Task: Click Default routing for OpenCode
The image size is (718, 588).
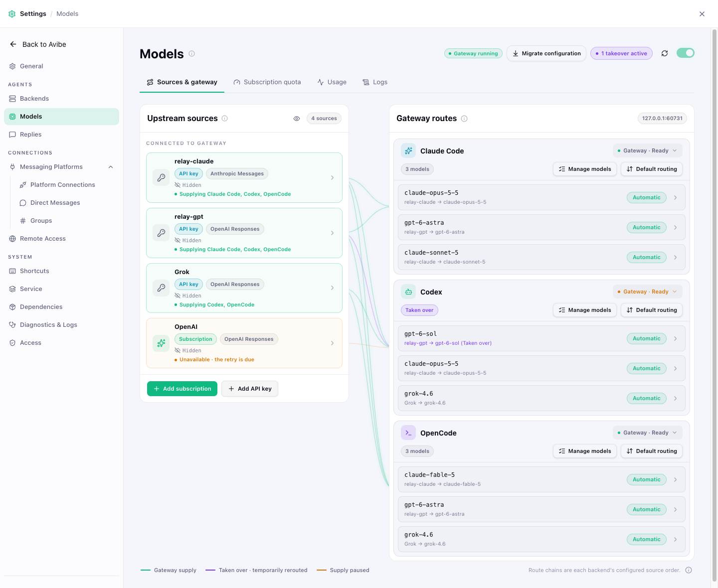Action: [652, 451]
